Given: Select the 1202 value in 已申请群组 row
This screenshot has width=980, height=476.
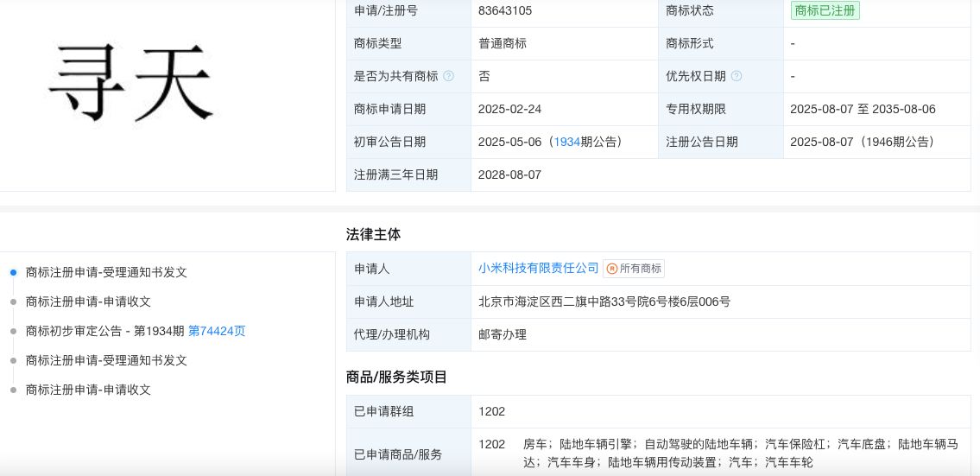Looking at the screenshot, I should point(492,411).
